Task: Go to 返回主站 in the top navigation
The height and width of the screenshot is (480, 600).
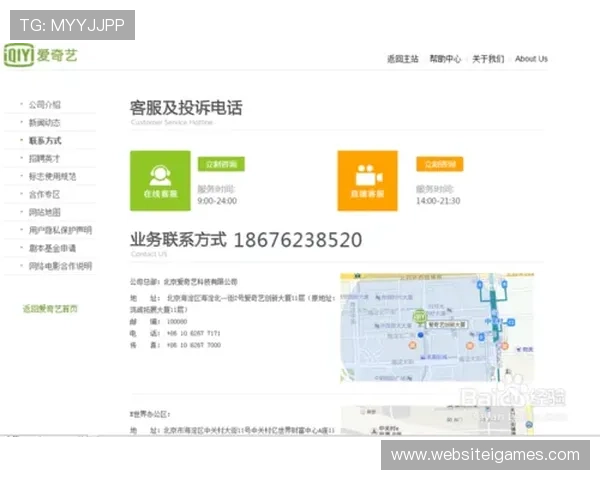Action: pyautogui.click(x=403, y=59)
